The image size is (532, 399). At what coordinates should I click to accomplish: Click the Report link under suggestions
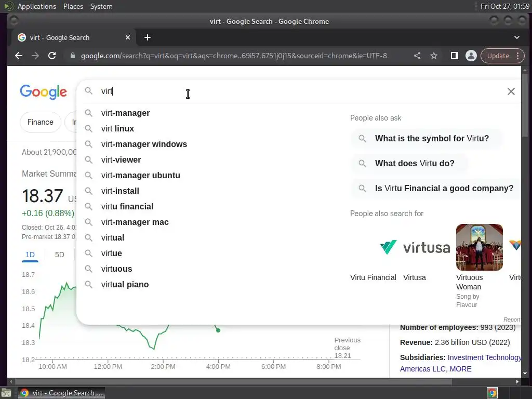pos(512,320)
